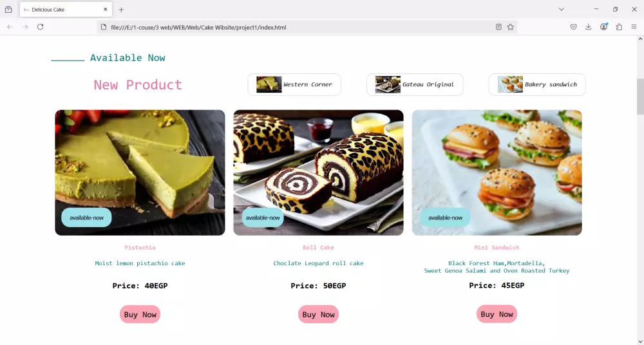Select the Bakery sandwich category

(x=537, y=84)
